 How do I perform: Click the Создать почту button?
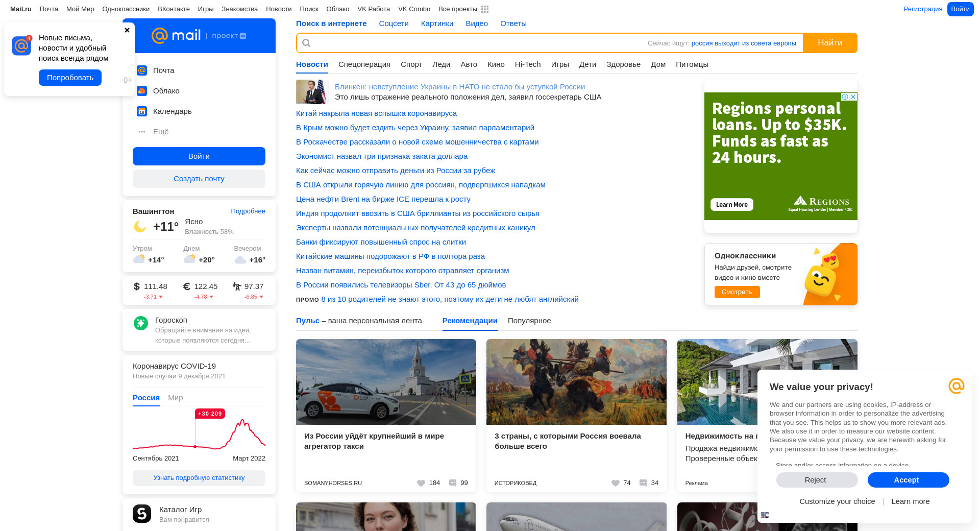[199, 179]
